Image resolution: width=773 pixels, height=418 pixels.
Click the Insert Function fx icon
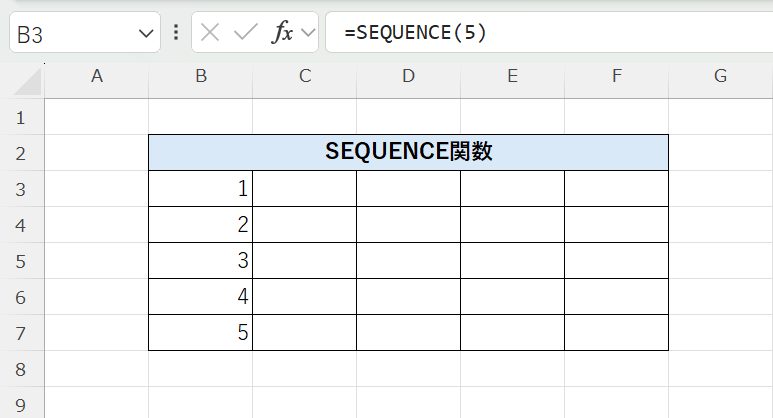(x=283, y=33)
